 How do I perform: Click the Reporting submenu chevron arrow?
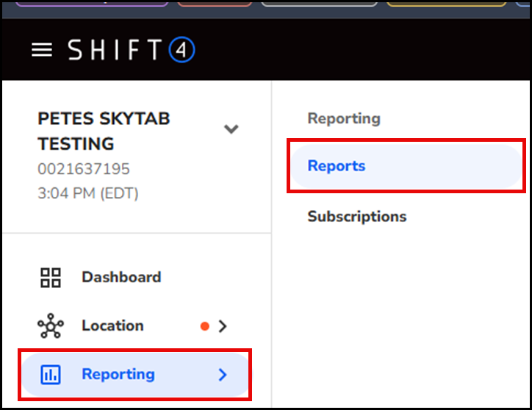pyautogui.click(x=223, y=375)
